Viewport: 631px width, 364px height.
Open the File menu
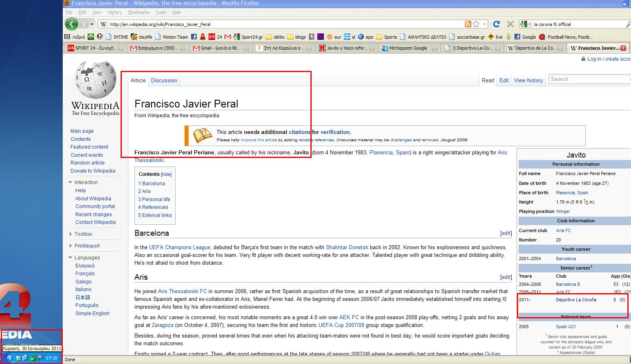pyautogui.click(x=69, y=12)
